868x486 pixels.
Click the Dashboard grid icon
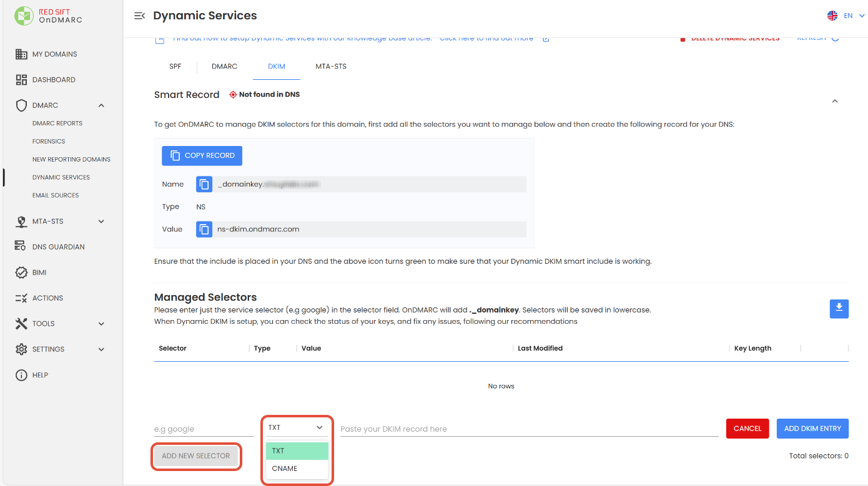click(21, 80)
